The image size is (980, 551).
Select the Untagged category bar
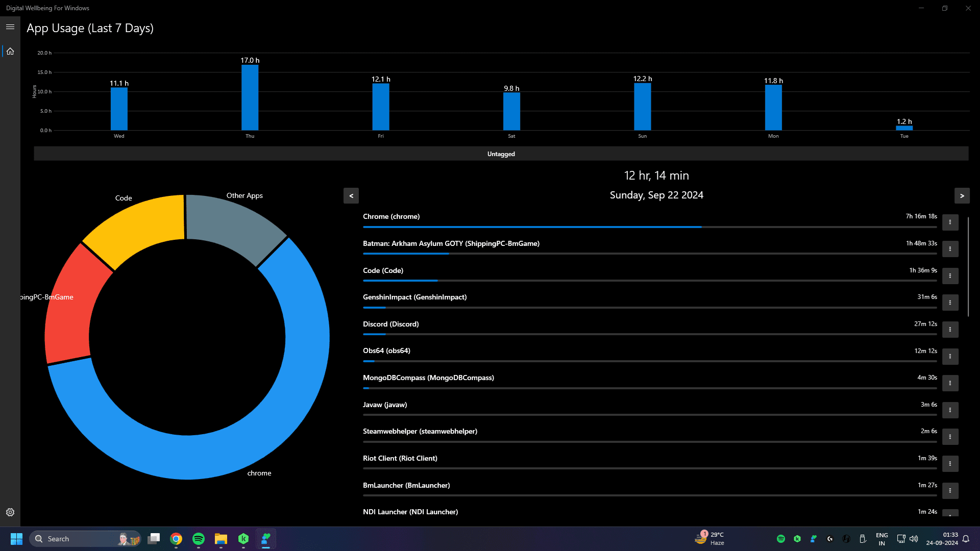click(x=501, y=153)
